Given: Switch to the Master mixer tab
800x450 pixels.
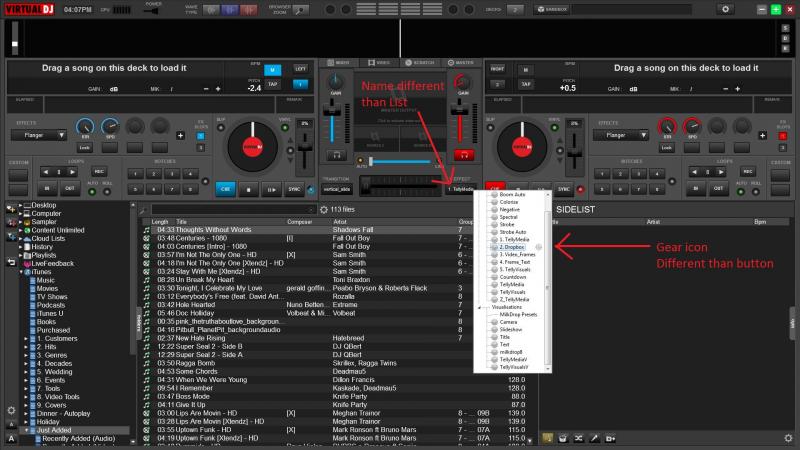Looking at the screenshot, I should pyautogui.click(x=461, y=62).
